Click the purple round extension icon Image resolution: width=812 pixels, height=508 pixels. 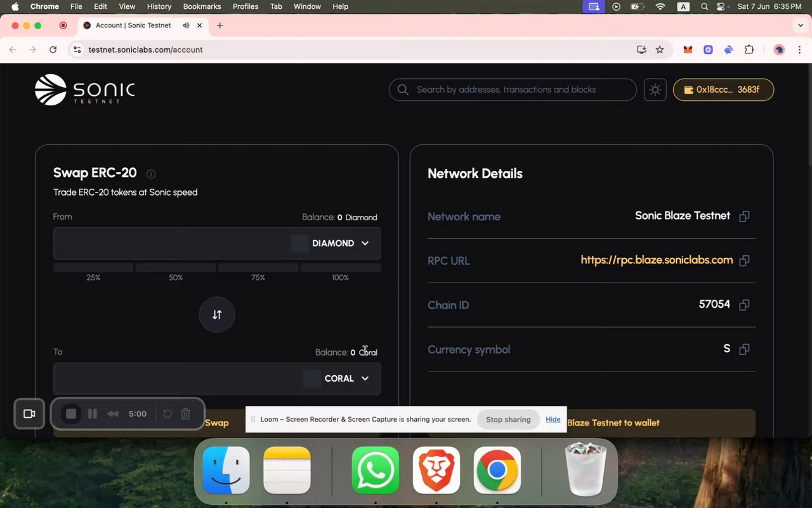point(708,50)
